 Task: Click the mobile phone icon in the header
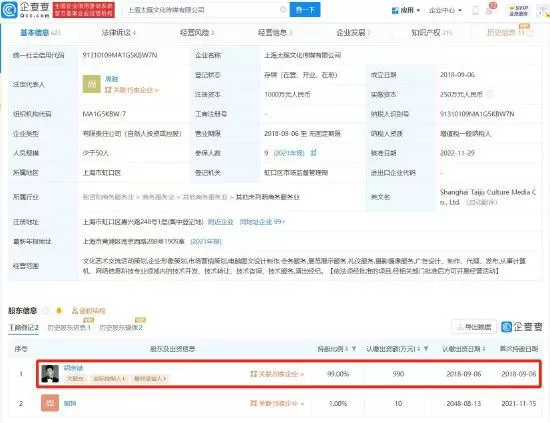475,10
